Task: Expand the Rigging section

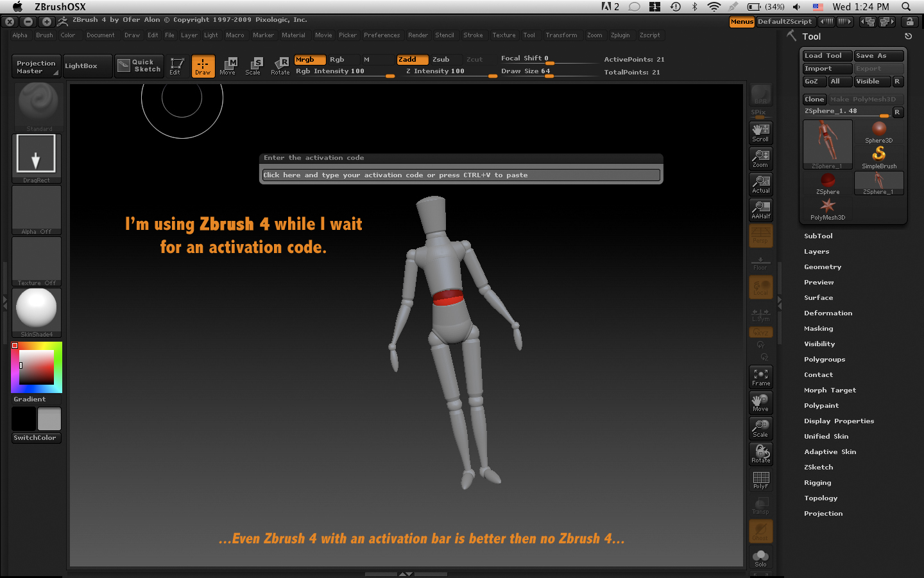Action: [817, 483]
